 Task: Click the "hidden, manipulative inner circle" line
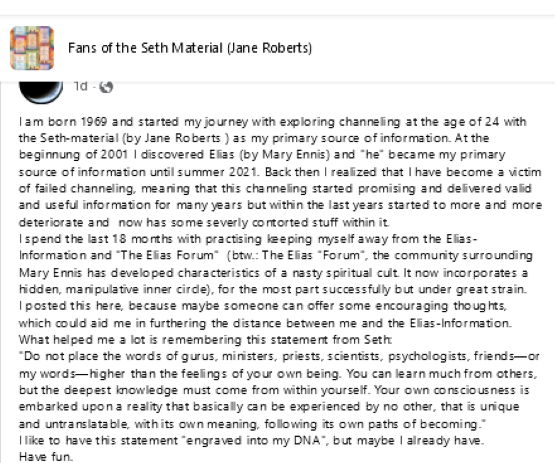point(273,290)
